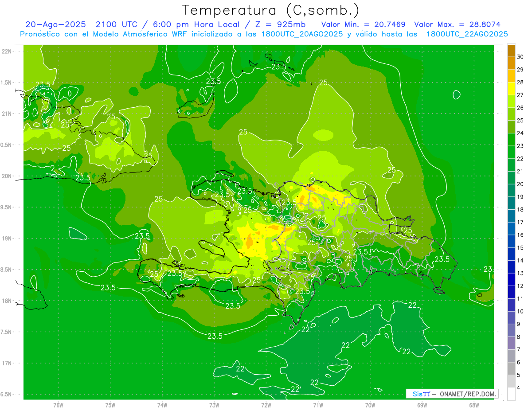Click the colorbar scale label 24

pos(520,133)
